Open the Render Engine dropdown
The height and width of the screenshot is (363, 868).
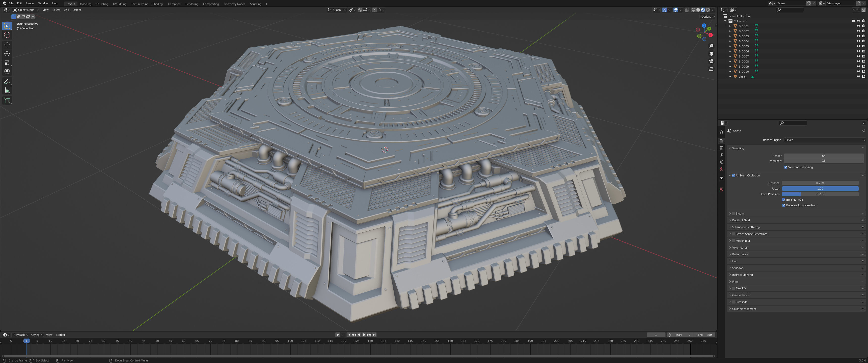coord(824,140)
